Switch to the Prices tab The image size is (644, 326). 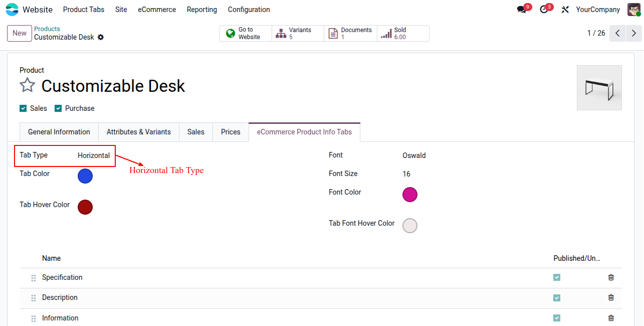click(231, 132)
